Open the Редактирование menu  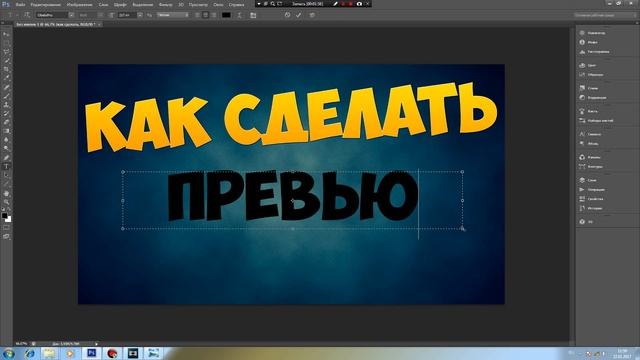pos(46,4)
